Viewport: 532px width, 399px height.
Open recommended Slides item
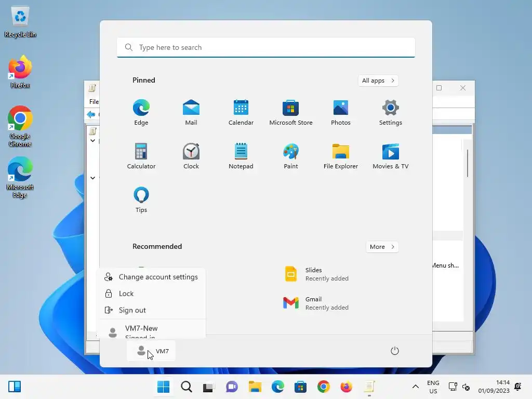coord(316,274)
